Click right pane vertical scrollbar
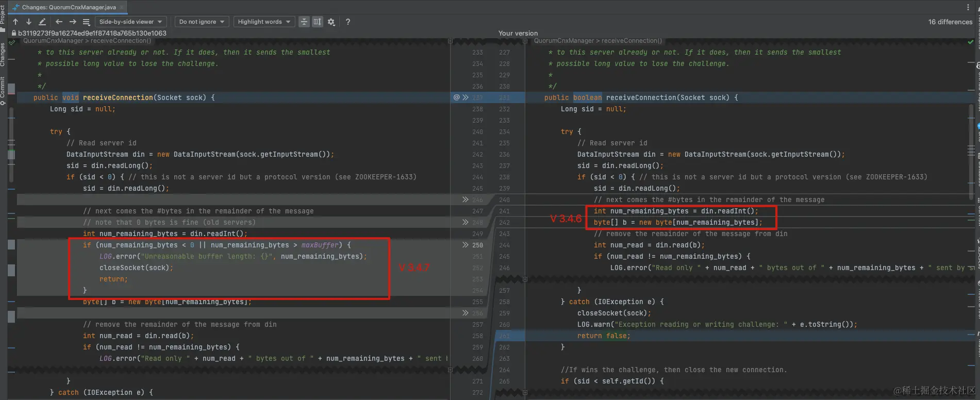The height and width of the screenshot is (400, 980). click(x=971, y=151)
